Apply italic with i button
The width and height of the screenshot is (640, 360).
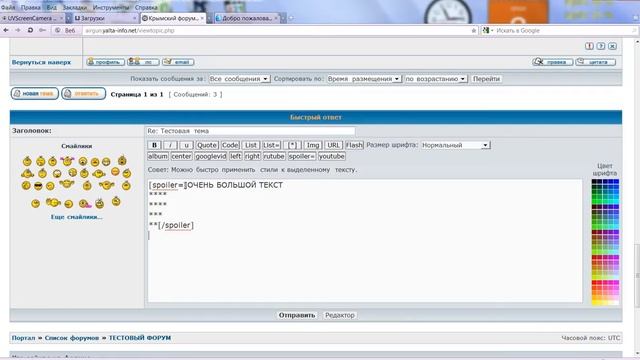[x=170, y=145]
